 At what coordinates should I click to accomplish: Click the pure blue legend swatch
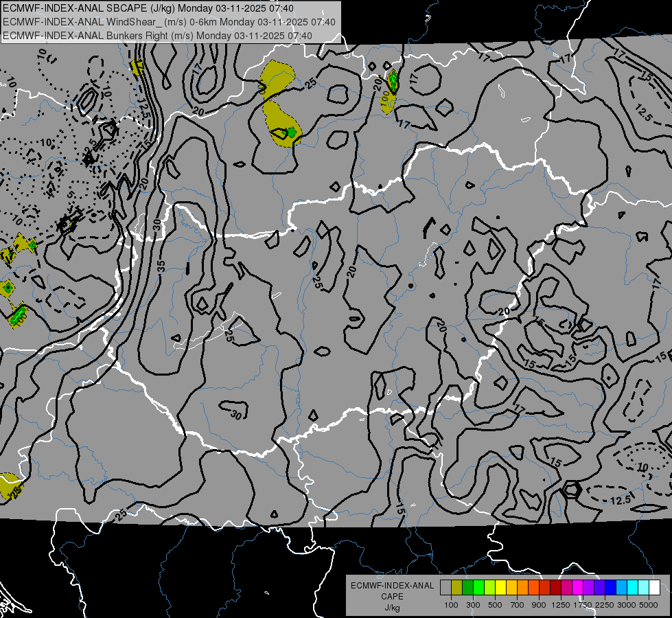point(611,587)
